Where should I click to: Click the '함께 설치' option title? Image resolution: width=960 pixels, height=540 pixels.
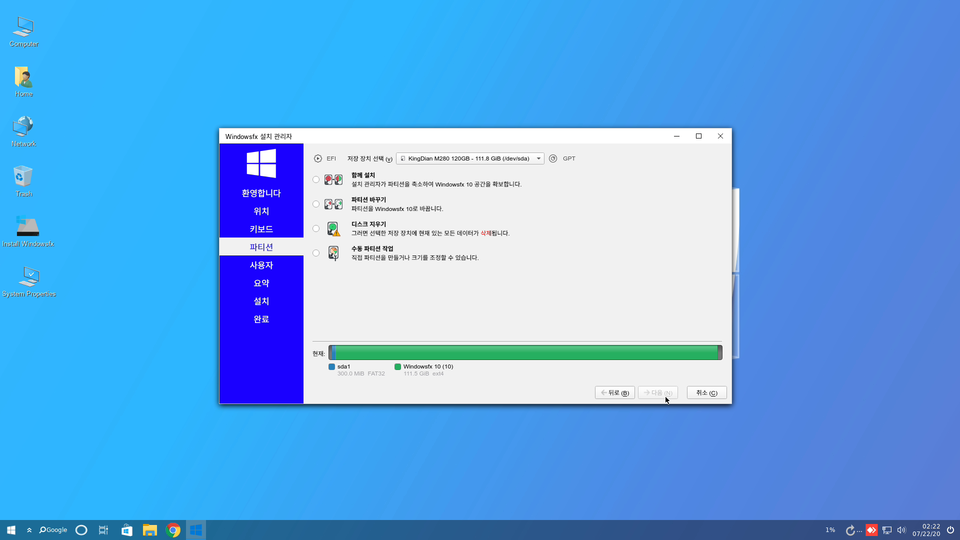(363, 175)
